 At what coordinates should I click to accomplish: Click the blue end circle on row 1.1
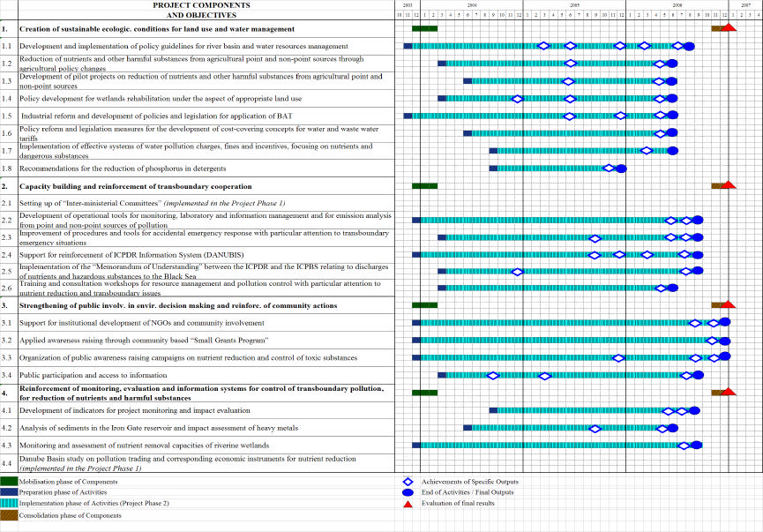tap(689, 46)
